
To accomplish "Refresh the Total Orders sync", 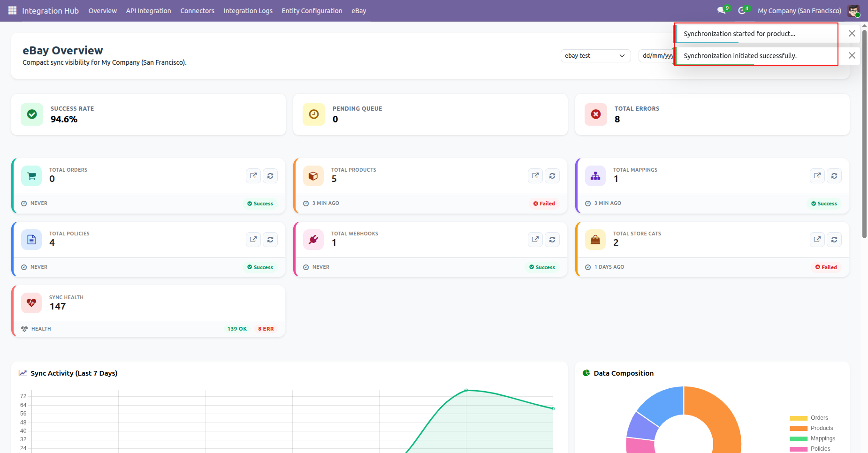I will click(x=270, y=176).
